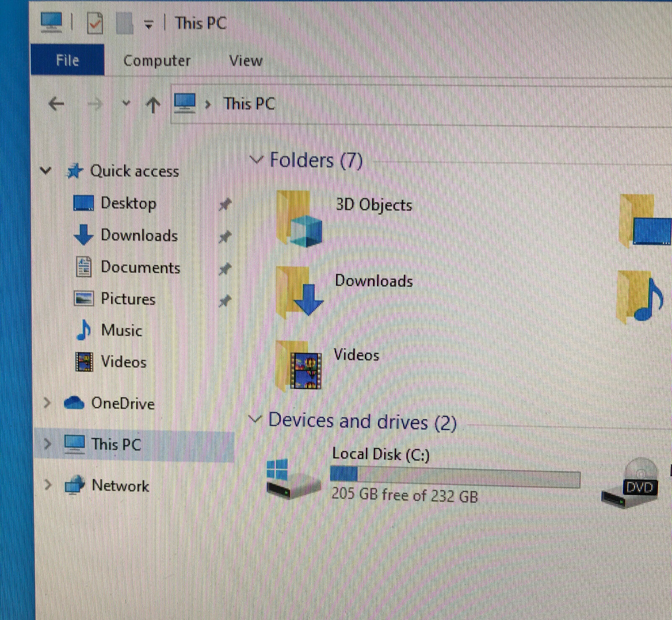672x620 pixels.
Task: Click the Properties checkmark icon in quick access toolbar
Action: coord(95,23)
